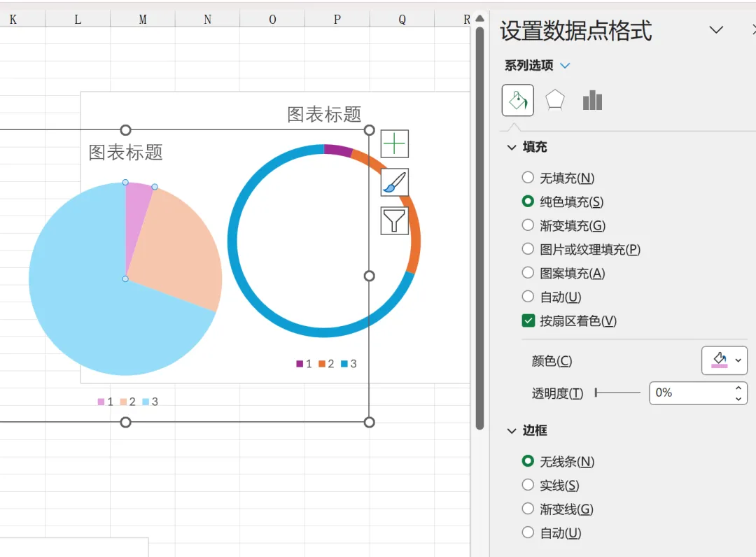
Task: Click the transparency 0% input field
Action: [x=690, y=393]
